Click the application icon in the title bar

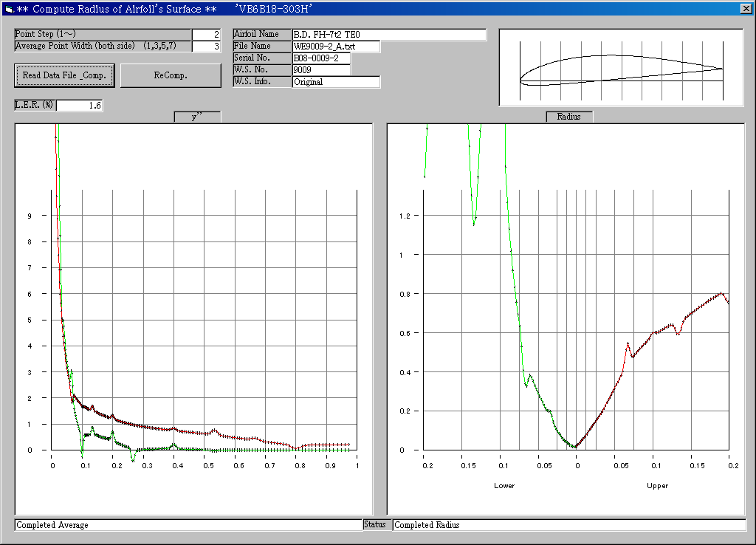coord(8,9)
